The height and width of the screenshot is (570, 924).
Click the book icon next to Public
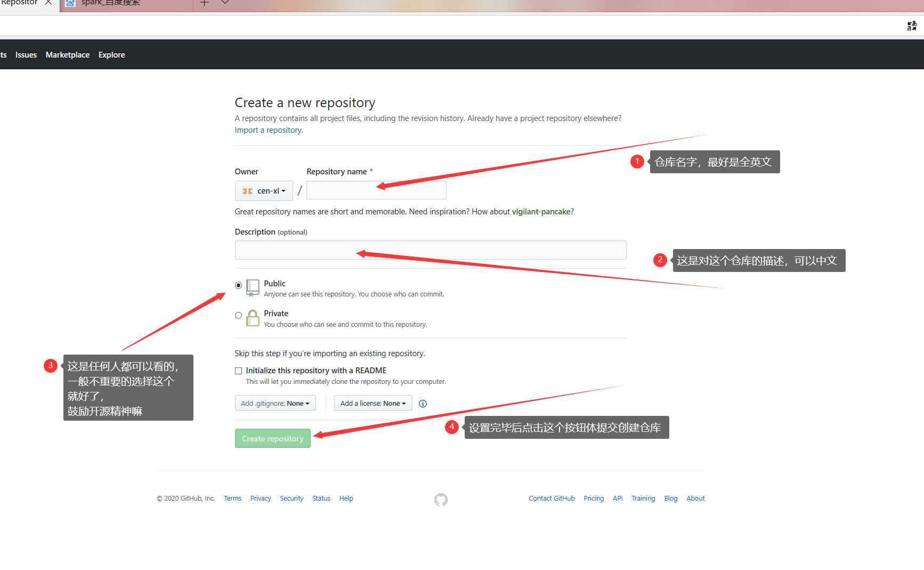point(253,288)
